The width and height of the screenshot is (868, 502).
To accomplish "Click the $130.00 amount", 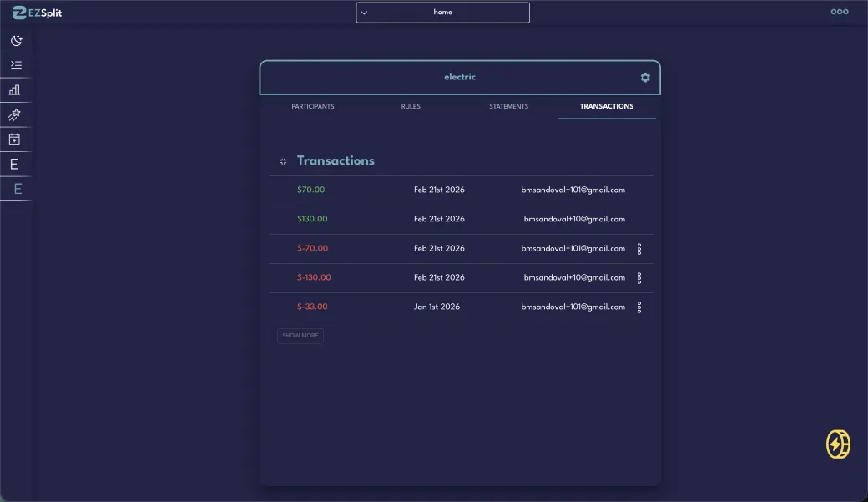I will coord(312,219).
